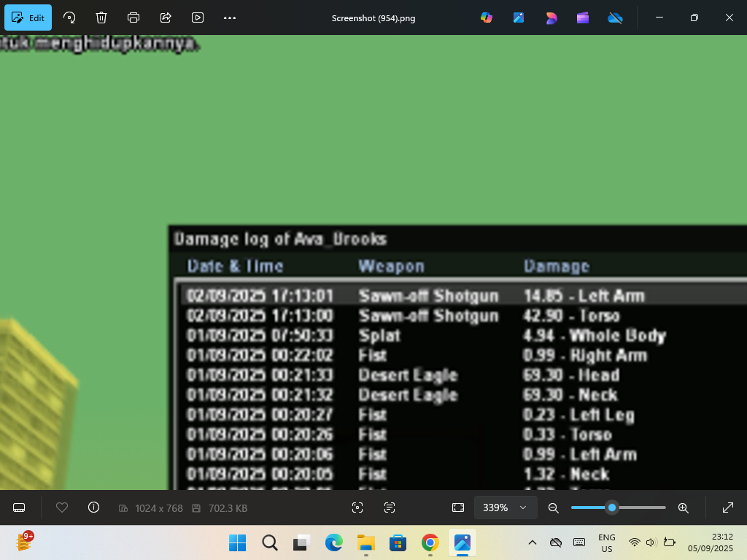Start slideshow with the play icon
The height and width of the screenshot is (560, 747).
pyautogui.click(x=198, y=17)
